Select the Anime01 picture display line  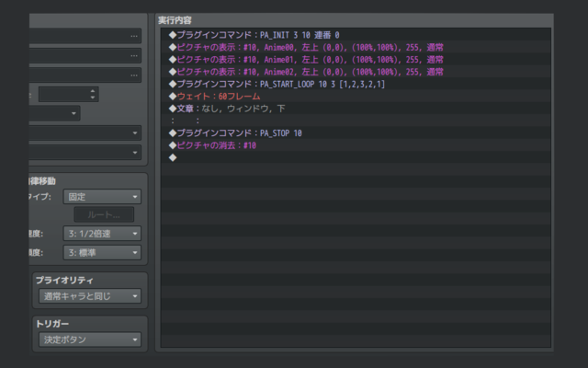click(356, 60)
